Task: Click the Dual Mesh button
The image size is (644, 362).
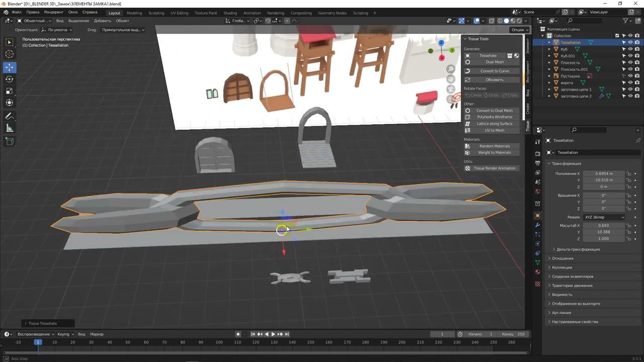Action: tap(495, 62)
